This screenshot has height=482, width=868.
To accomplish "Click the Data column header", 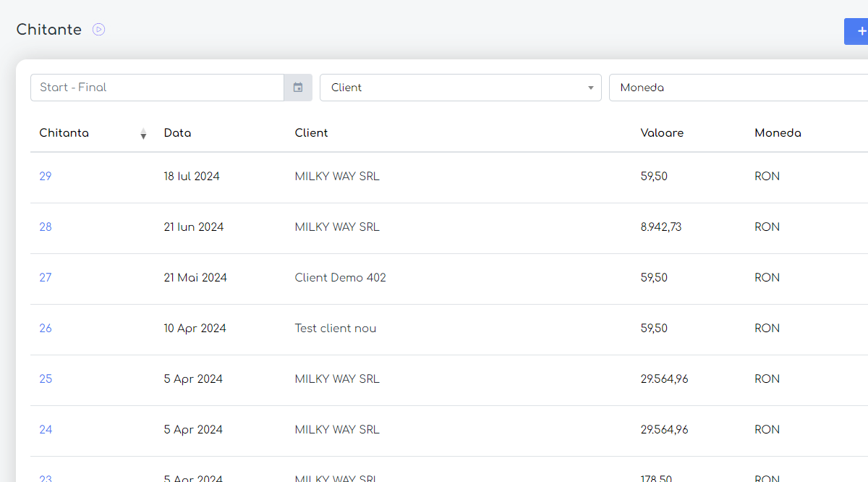I will (x=177, y=133).
